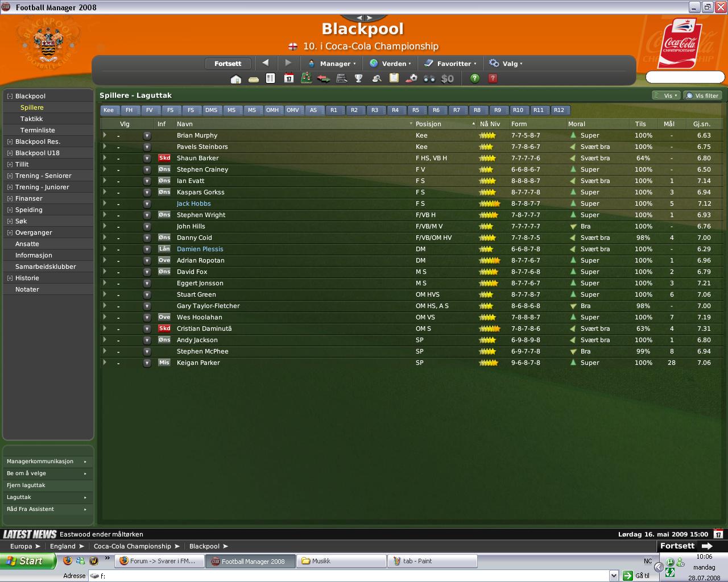Switch to the tab - Paint taskbar window

[432, 561]
